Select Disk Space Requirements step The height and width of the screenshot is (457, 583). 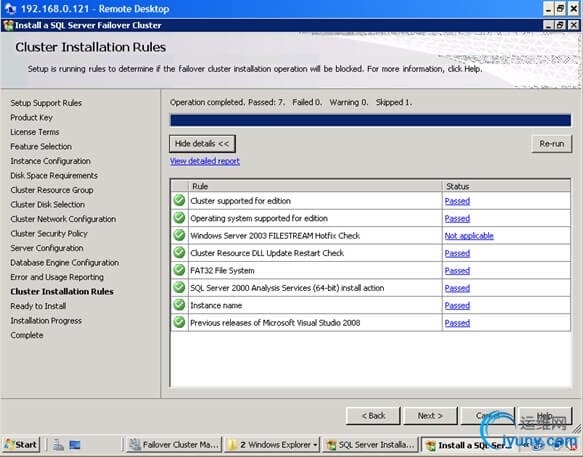tap(54, 176)
